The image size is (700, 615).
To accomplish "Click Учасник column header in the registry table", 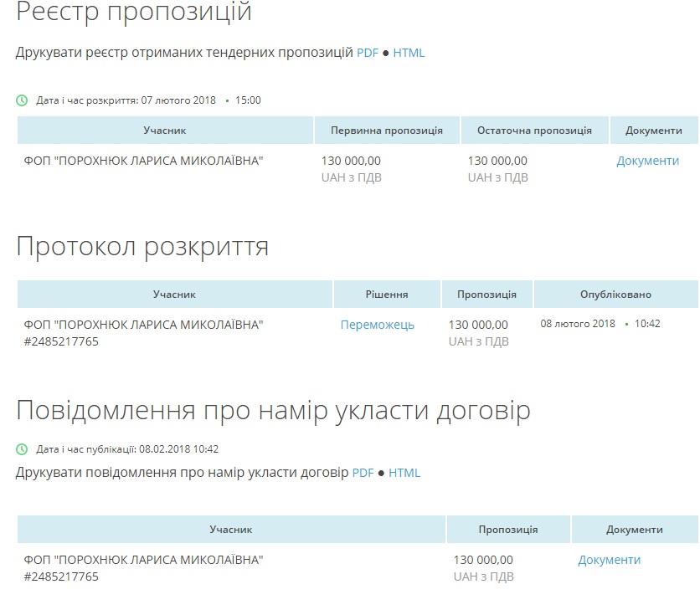I will 165,131.
